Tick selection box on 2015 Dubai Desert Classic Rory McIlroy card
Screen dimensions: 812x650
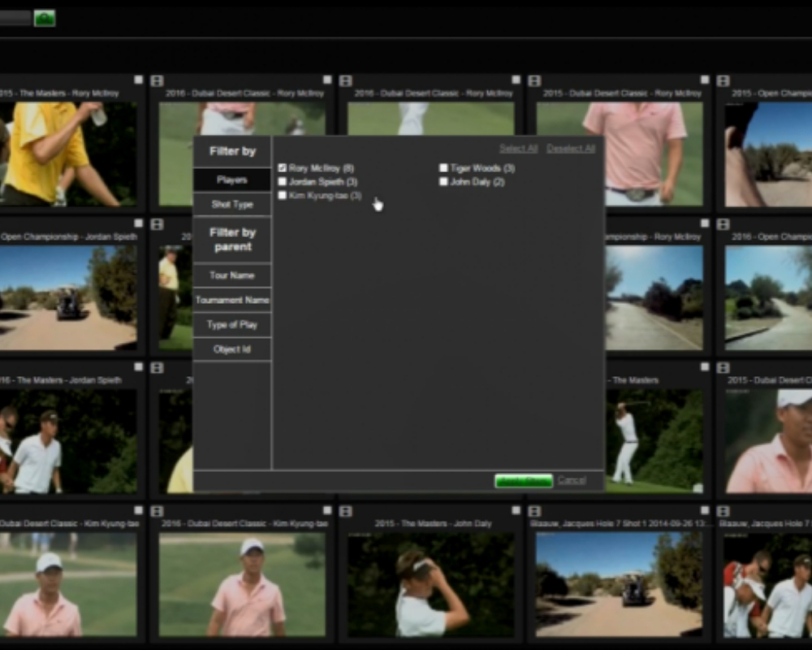[x=704, y=80]
